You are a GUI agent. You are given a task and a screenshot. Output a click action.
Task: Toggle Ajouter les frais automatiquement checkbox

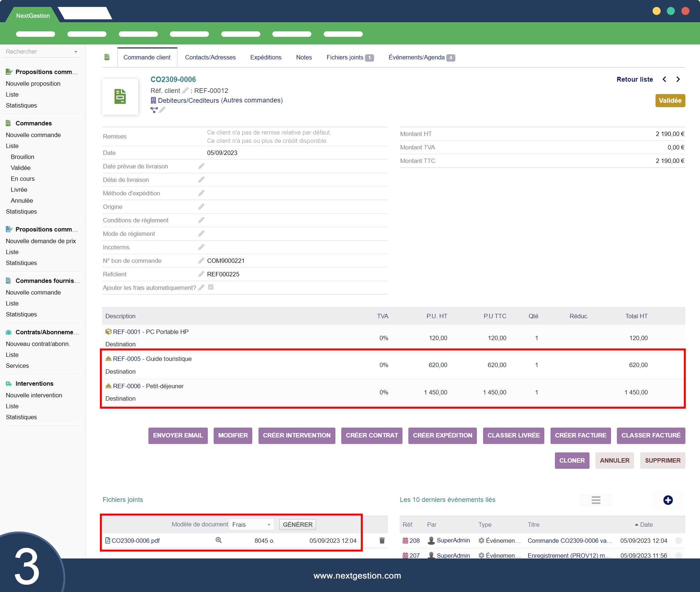tap(211, 287)
